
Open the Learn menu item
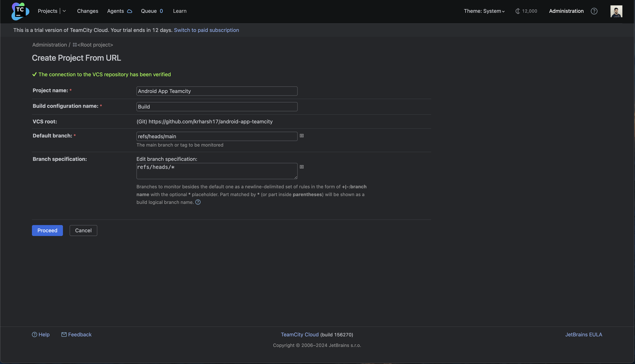[179, 11]
